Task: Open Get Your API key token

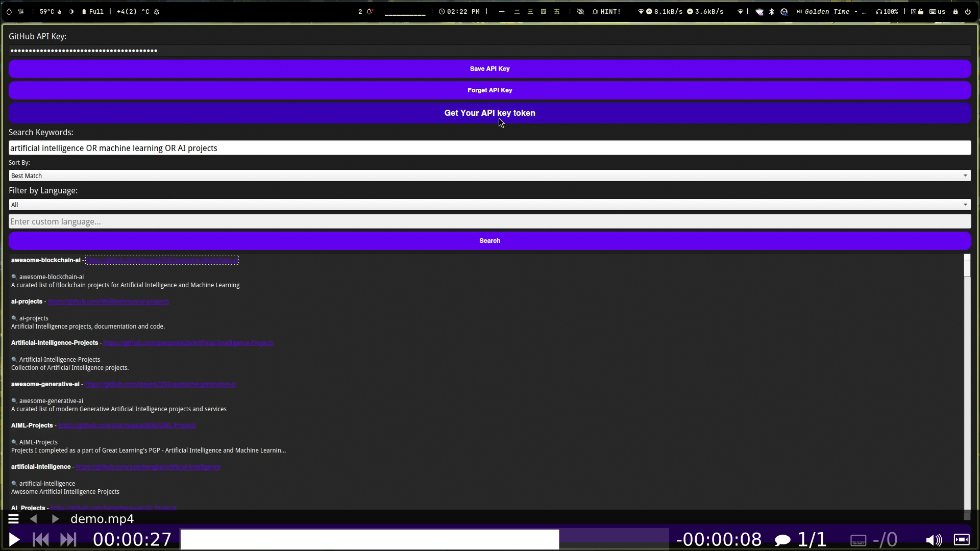Action: 489,113
